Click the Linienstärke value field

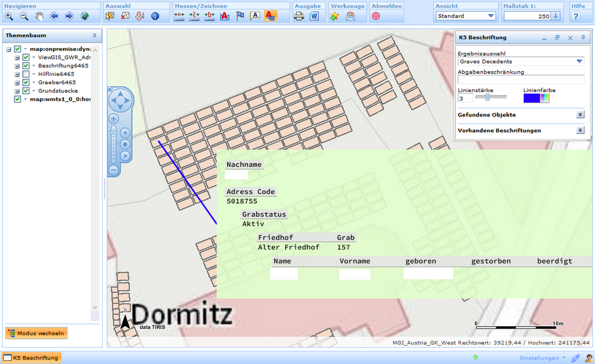pyautogui.click(x=466, y=99)
